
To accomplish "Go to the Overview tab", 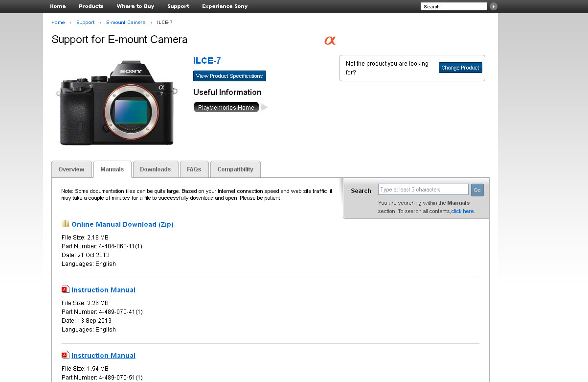I will 71,169.
